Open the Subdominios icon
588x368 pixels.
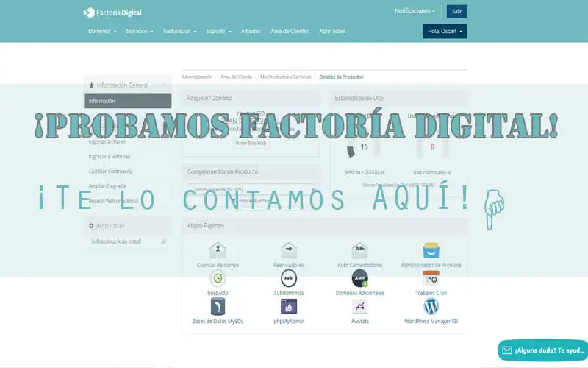[289, 279]
